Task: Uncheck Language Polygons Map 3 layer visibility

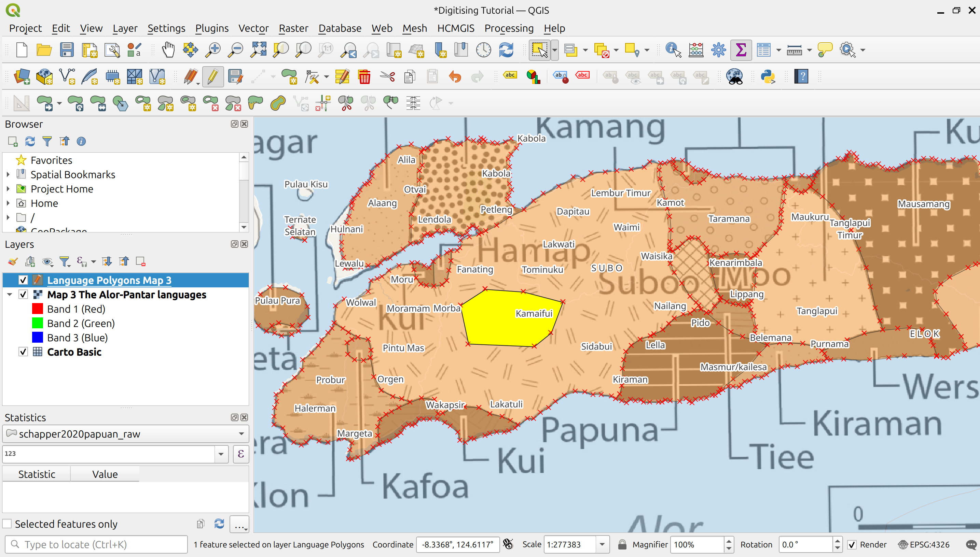Action: [x=23, y=280]
